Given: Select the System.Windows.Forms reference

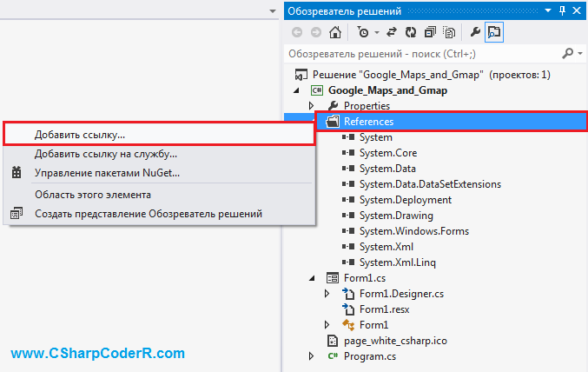Looking at the screenshot, I should (x=414, y=231).
